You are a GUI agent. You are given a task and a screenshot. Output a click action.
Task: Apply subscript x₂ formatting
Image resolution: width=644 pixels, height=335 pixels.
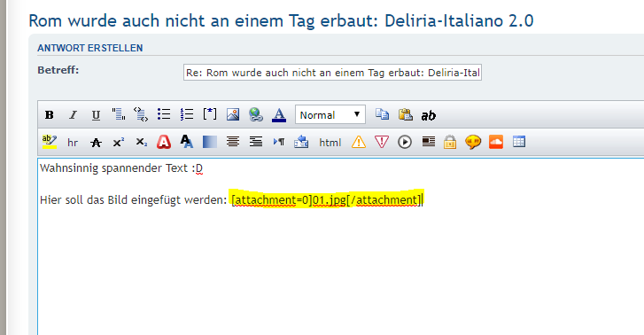pyautogui.click(x=142, y=142)
